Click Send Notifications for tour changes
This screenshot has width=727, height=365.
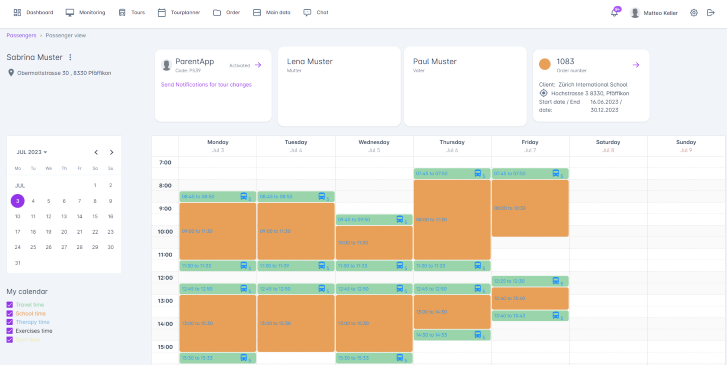(x=206, y=85)
